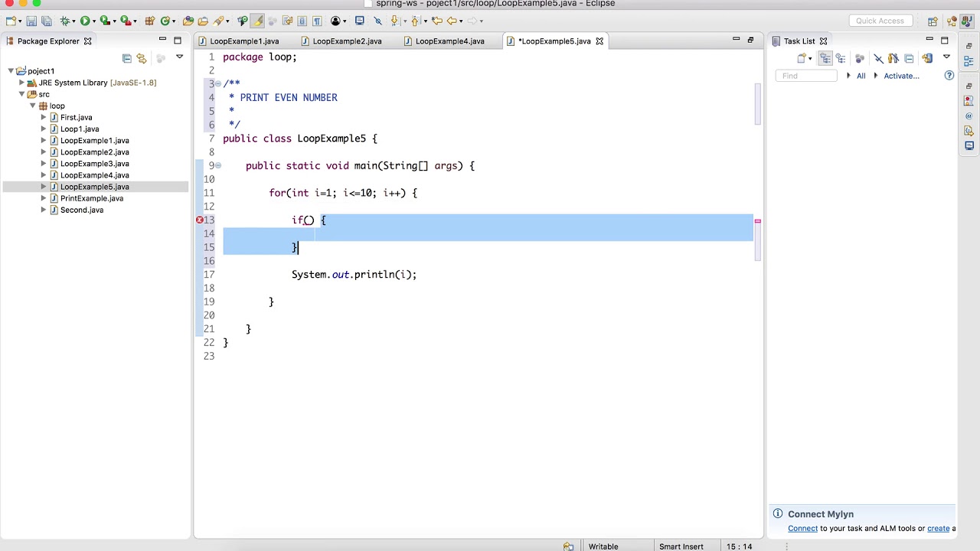Toggle Categorized view in Task List
980x551 pixels.
[x=825, y=58]
